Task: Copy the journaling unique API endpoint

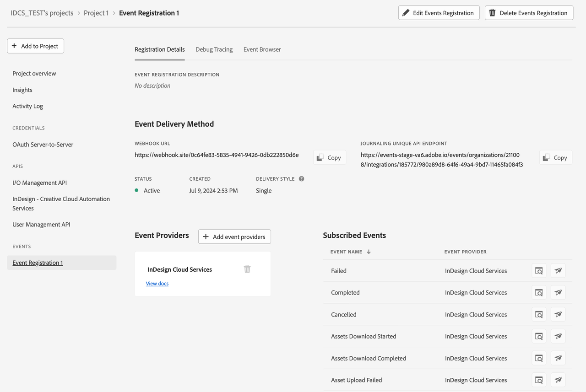Action: pyautogui.click(x=556, y=157)
